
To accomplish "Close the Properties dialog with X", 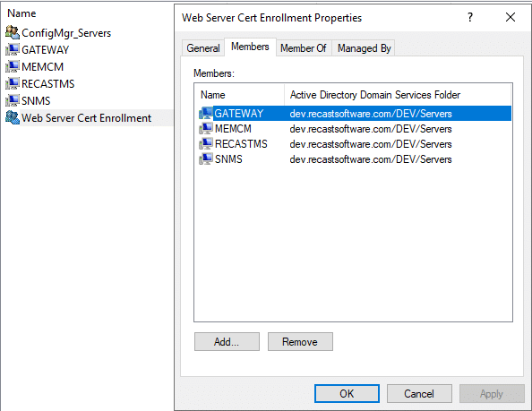I will click(x=511, y=17).
